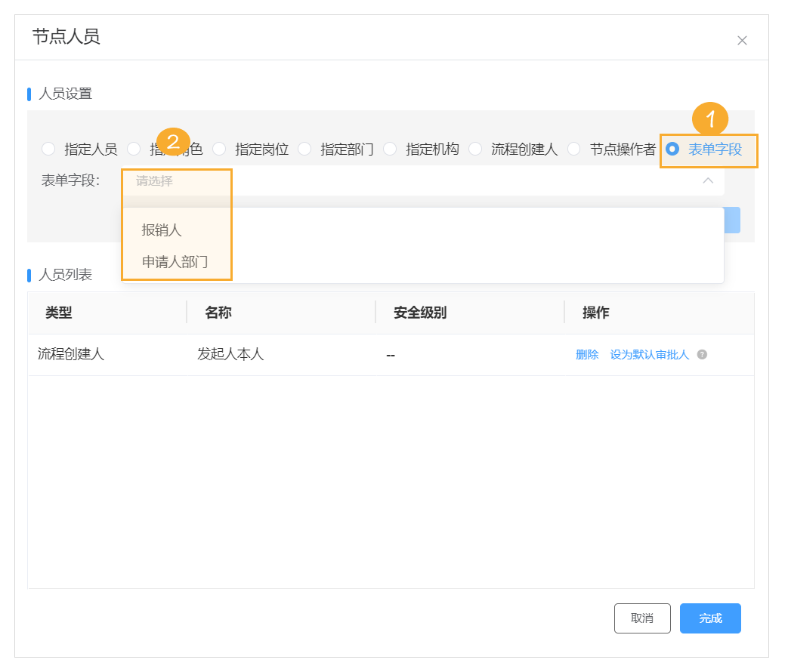
Task: Delete the 流程创建人 entry via 删除
Action: 587,353
